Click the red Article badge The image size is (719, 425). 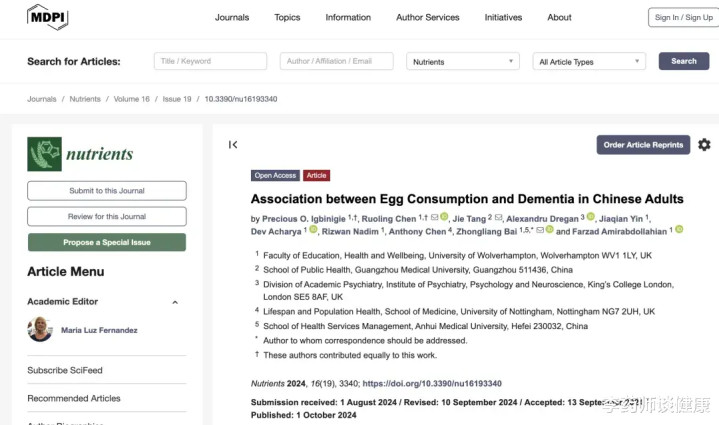tap(316, 176)
